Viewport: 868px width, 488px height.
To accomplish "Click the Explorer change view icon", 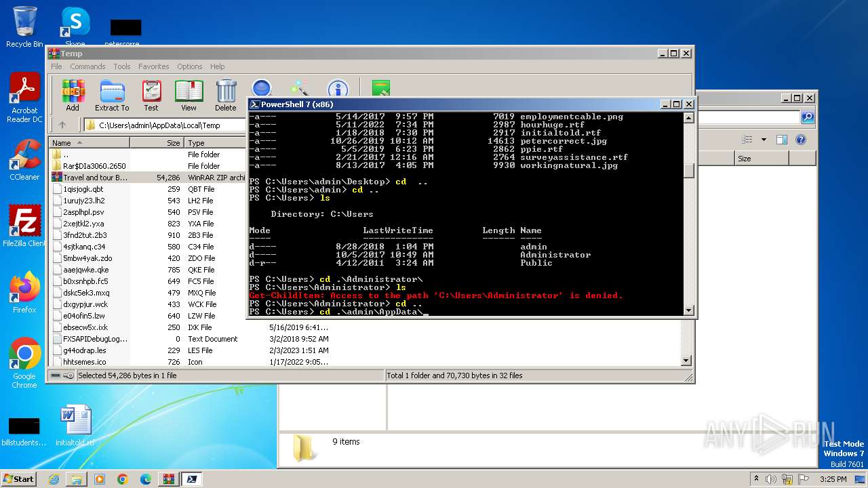I will tap(747, 140).
